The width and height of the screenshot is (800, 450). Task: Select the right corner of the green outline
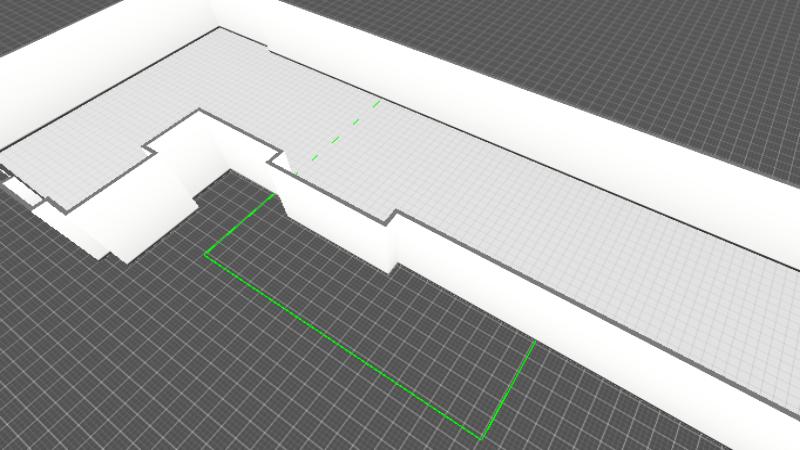click(535, 341)
